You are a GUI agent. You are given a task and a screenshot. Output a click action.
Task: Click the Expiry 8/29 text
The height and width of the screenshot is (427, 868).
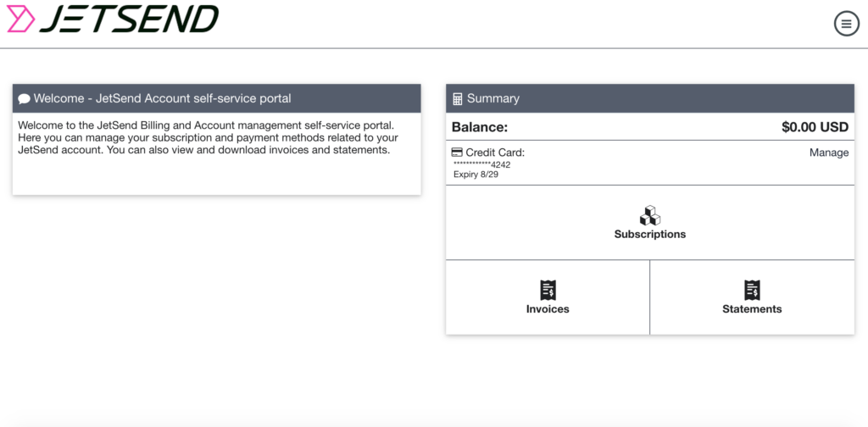click(x=476, y=175)
